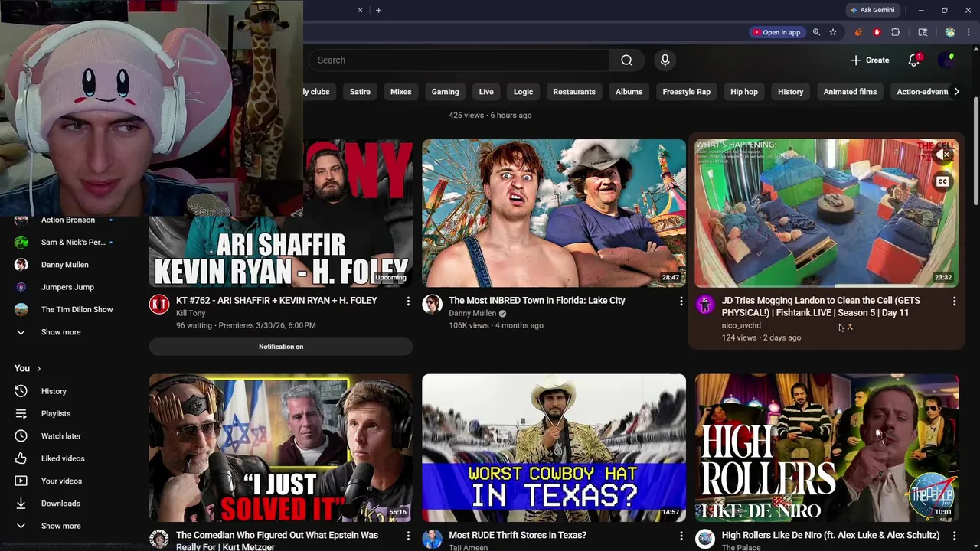The height and width of the screenshot is (551, 980).
Task: Open a new browser tab with plus
Action: click(x=378, y=10)
